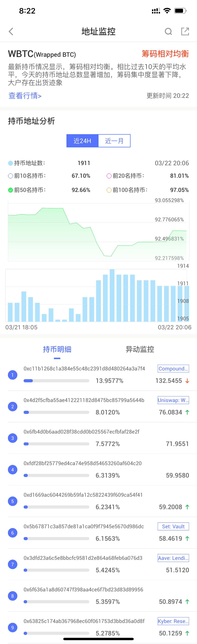This screenshot has width=197, height=644.
Task: Open search with the magnifier icon
Action: [169, 31]
